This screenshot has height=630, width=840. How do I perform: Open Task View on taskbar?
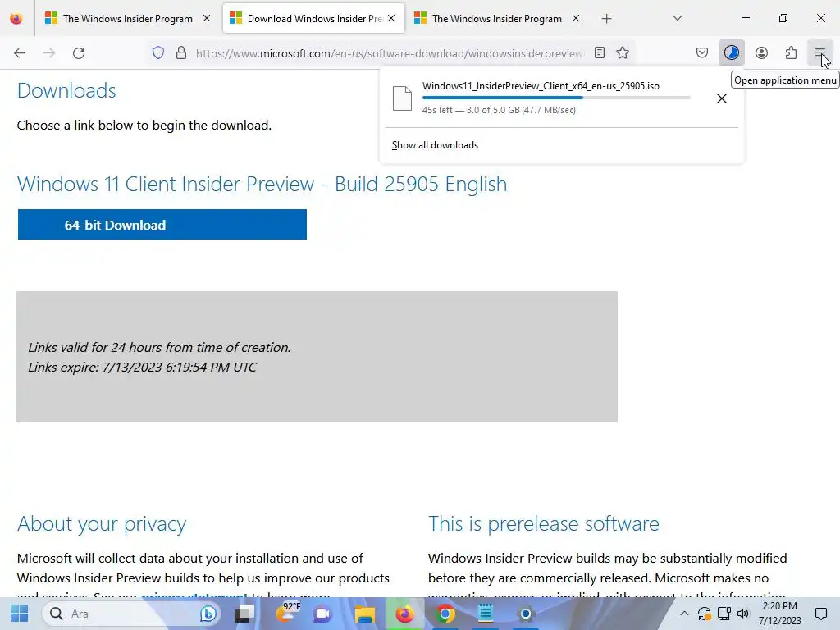[244, 614]
